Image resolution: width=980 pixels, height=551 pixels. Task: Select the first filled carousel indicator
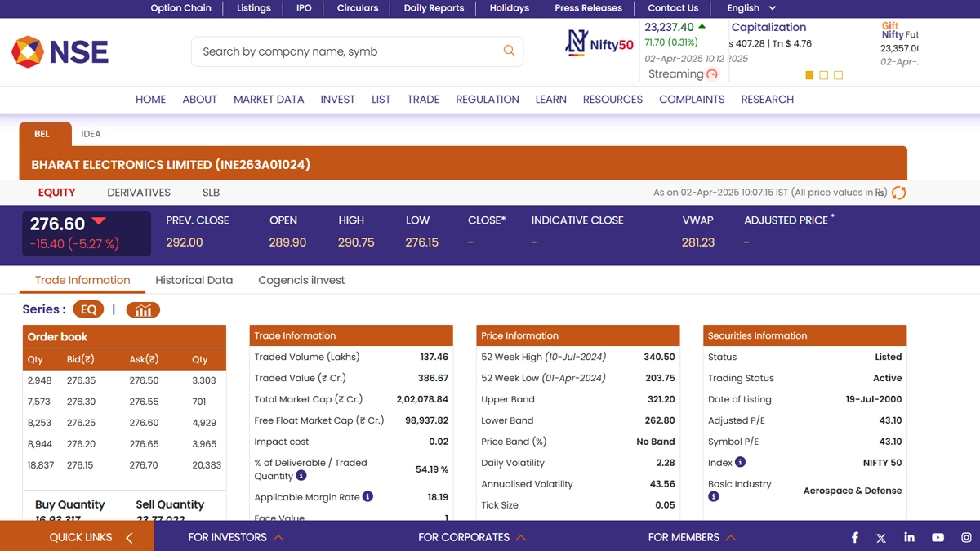pos(809,75)
